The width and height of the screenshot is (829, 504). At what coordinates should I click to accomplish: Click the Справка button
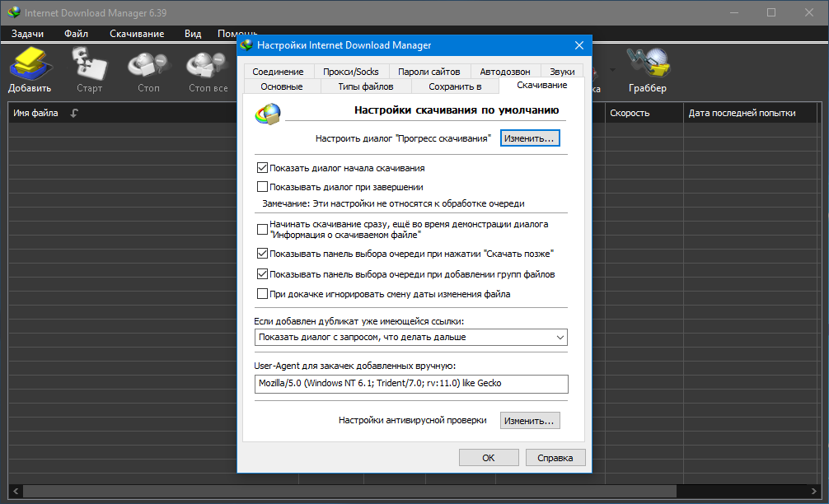(x=555, y=458)
